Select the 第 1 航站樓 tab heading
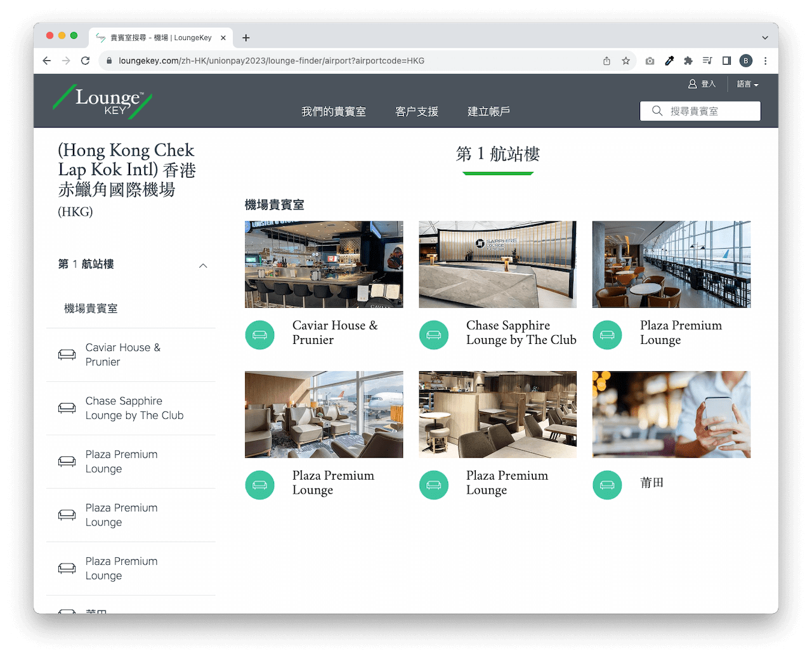The height and width of the screenshot is (658, 812). (x=498, y=154)
